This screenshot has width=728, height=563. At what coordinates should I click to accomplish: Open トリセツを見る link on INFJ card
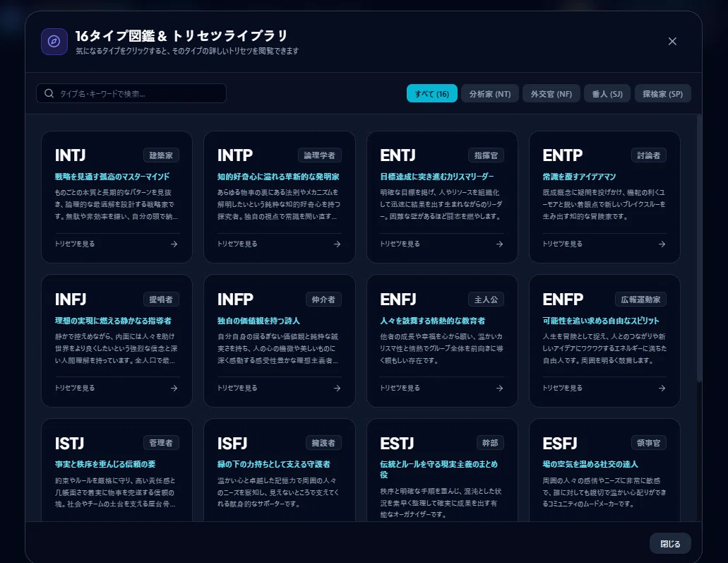click(75, 388)
